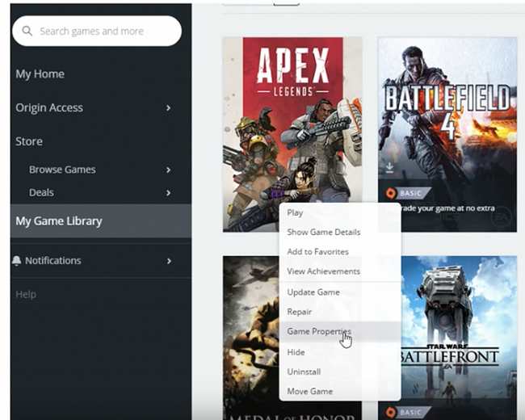Expand the Browse Games chevron arrow
Viewport: 525px width, 420px height.
click(x=169, y=170)
